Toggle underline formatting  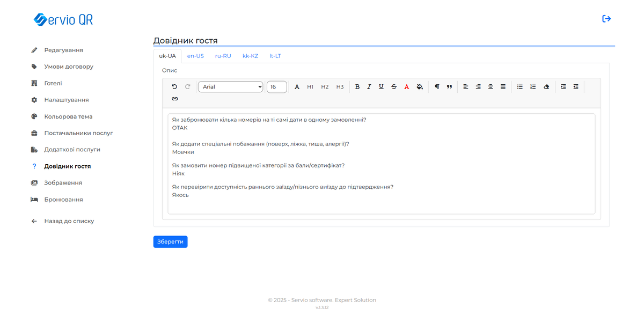click(x=381, y=86)
